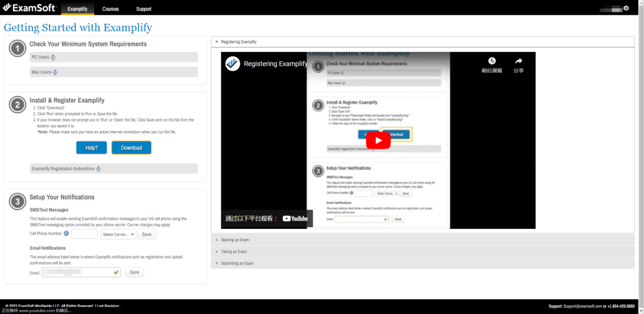Click the Examplify channel avatar on video
644x314 pixels.
pyautogui.click(x=233, y=64)
